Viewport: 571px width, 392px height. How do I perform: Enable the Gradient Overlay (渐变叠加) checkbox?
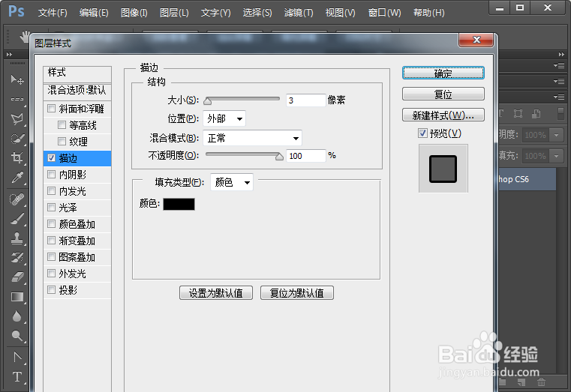pyautogui.click(x=51, y=241)
